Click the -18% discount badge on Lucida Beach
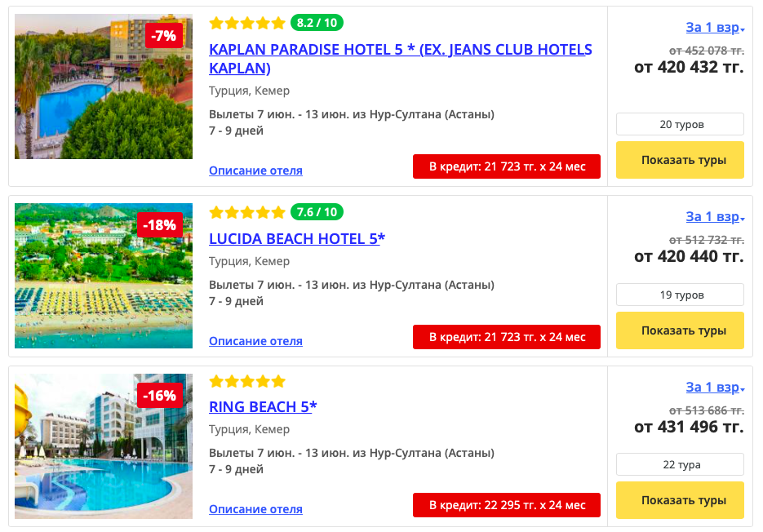The height and width of the screenshot is (532, 763). [159, 224]
